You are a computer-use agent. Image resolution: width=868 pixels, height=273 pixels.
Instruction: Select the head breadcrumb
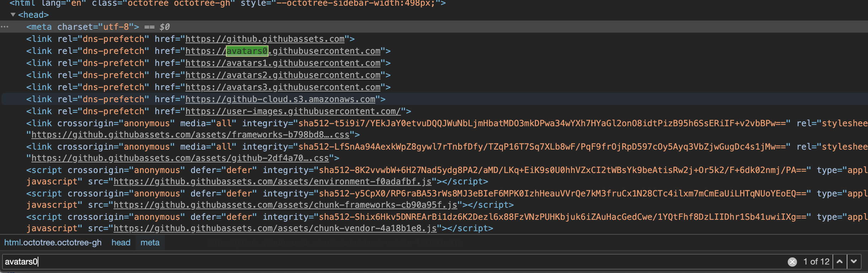coord(121,243)
